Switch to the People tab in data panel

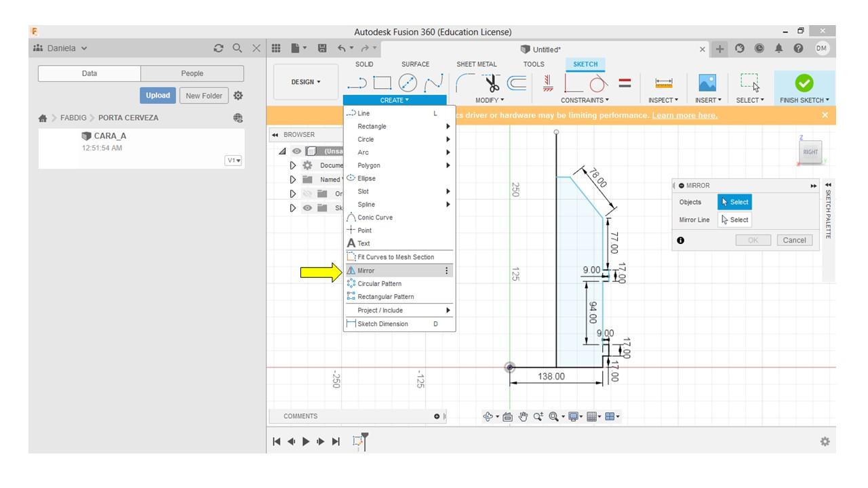coord(192,73)
